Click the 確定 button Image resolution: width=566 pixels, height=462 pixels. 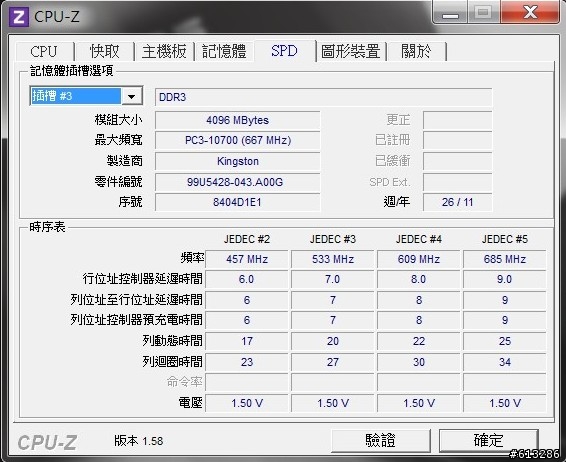click(x=488, y=441)
